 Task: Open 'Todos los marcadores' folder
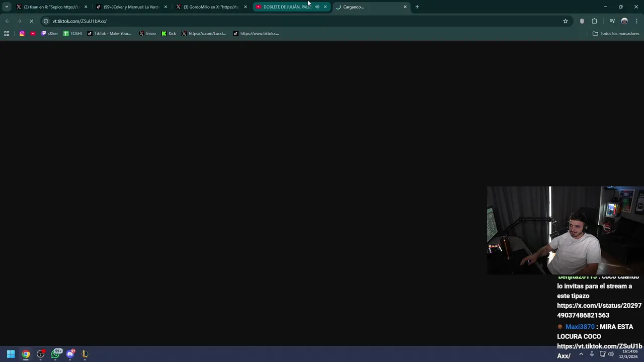point(616,34)
